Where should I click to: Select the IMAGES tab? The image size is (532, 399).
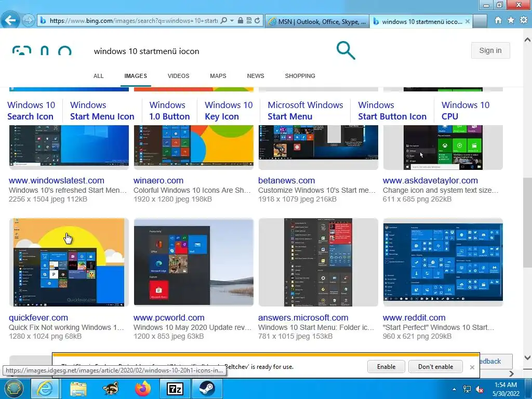136,76
